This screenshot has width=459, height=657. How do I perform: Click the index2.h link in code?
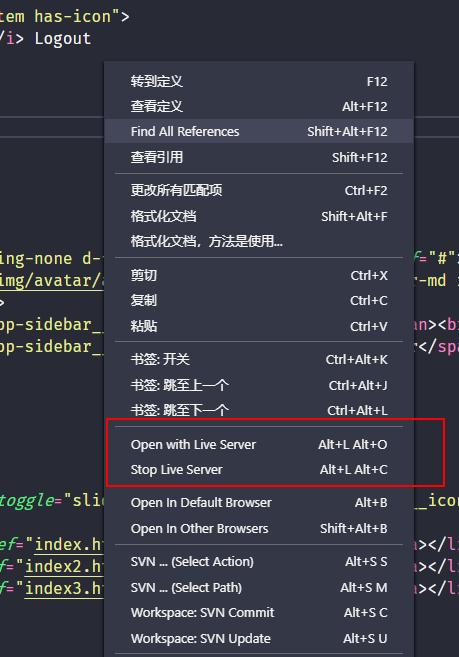pyautogui.click(x=64, y=566)
